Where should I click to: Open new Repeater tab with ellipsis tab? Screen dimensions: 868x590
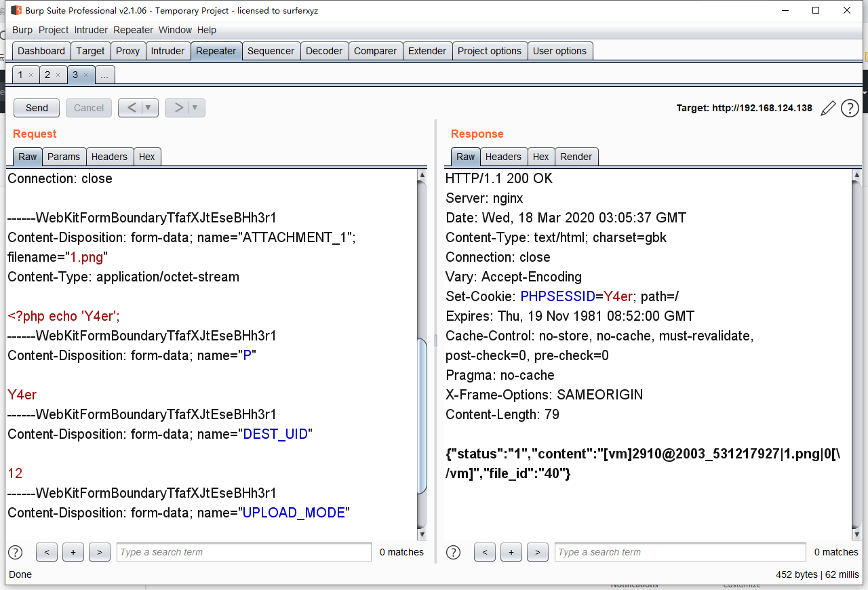pos(104,75)
